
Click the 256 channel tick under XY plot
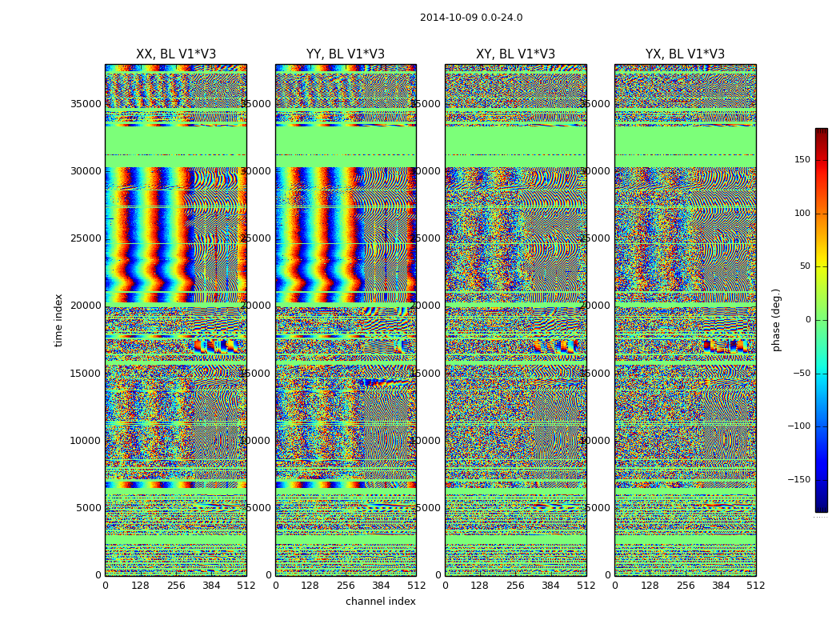click(515, 586)
